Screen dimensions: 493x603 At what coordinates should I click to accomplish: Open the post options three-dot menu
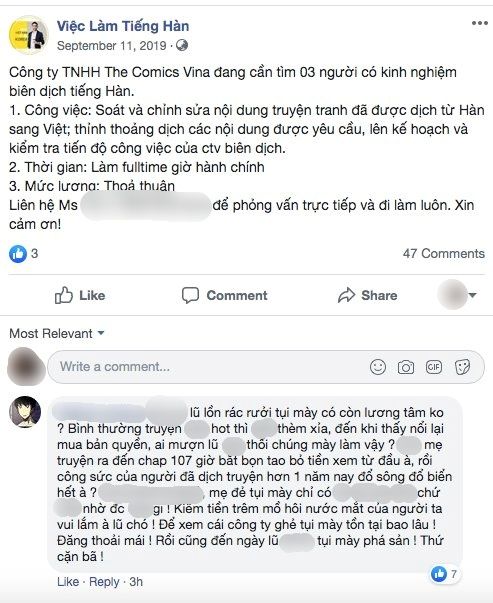[480, 23]
